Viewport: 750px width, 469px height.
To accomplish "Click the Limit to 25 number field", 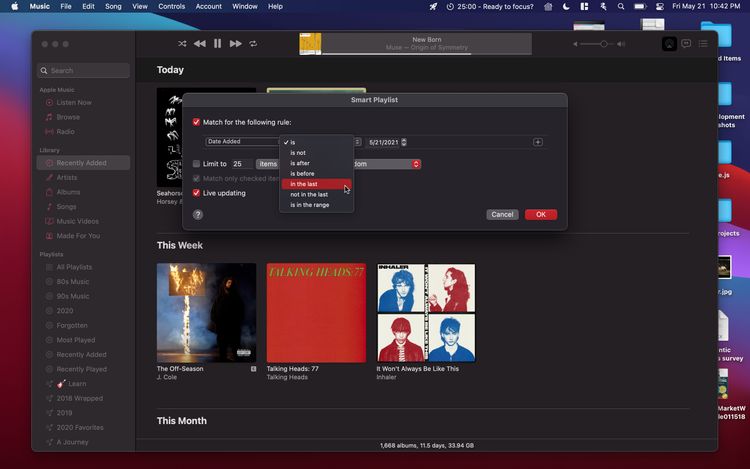I will point(242,164).
